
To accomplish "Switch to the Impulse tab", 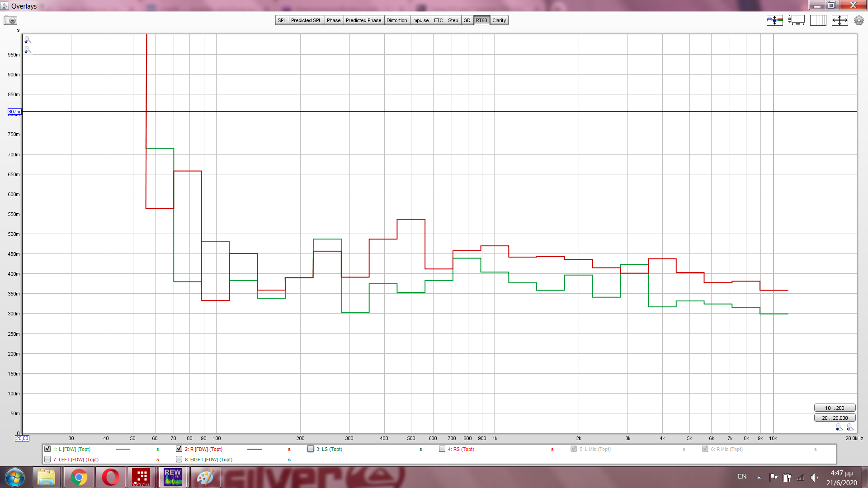I will (x=420, y=20).
